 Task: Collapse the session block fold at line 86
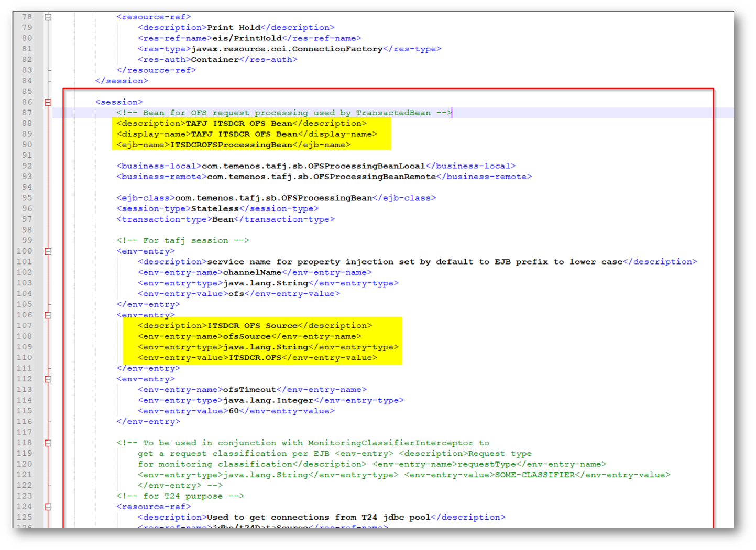click(x=48, y=102)
